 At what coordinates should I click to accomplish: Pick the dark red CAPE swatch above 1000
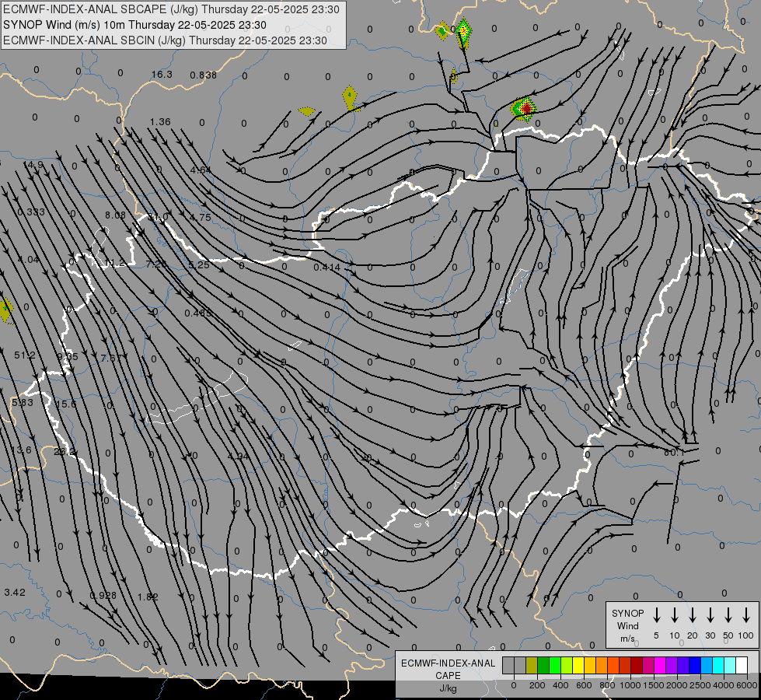[637, 665]
